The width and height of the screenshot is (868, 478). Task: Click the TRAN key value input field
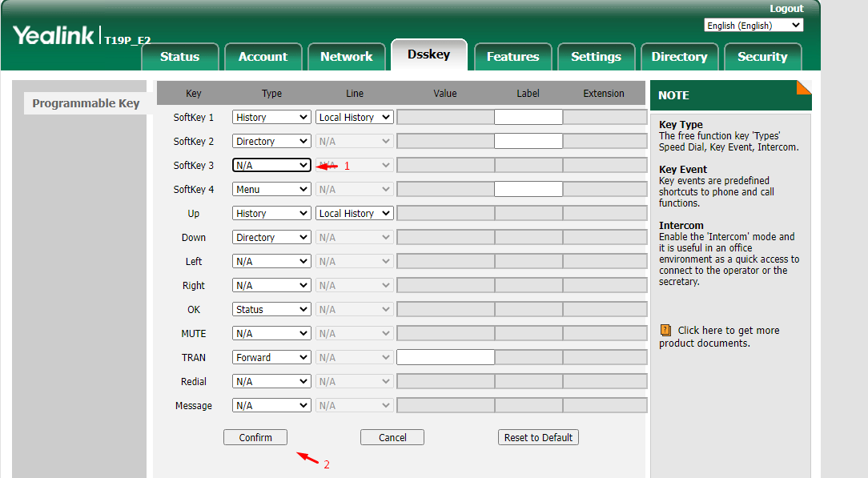pos(446,357)
